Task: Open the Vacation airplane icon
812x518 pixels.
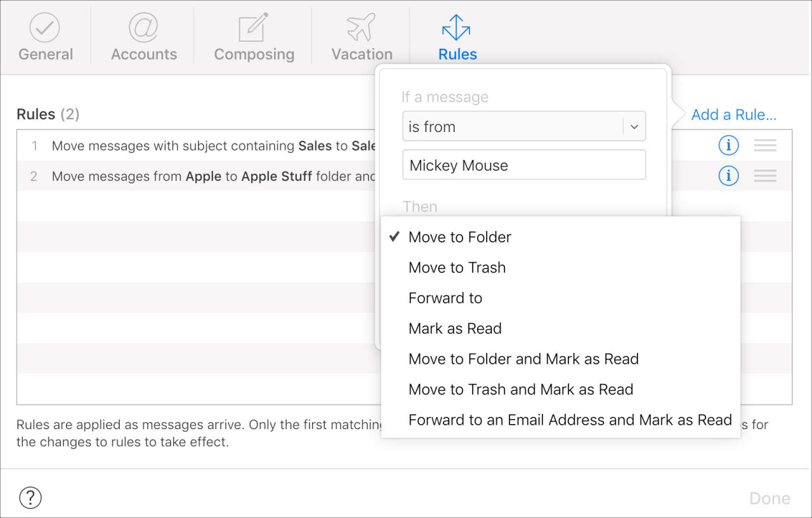Action: 362,29
